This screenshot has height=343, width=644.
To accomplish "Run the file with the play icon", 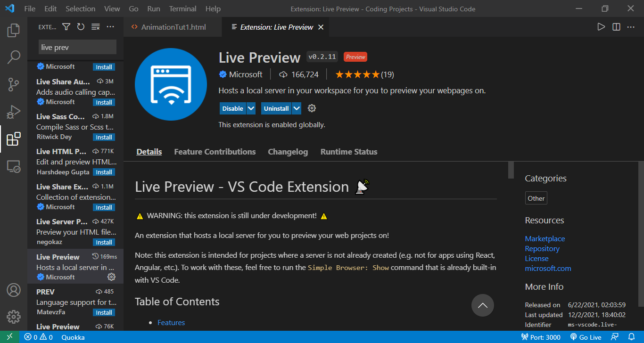I will 601,27.
